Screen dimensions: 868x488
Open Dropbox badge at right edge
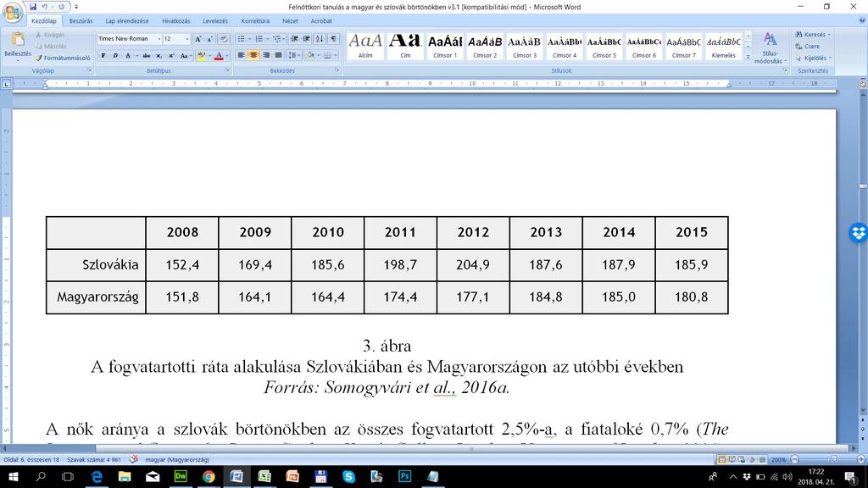[x=859, y=232]
